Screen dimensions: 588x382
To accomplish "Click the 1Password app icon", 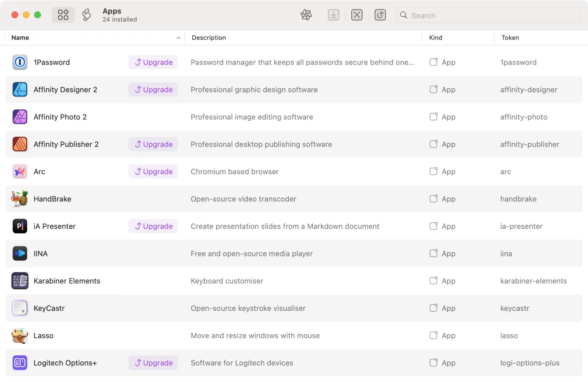I will pos(20,62).
